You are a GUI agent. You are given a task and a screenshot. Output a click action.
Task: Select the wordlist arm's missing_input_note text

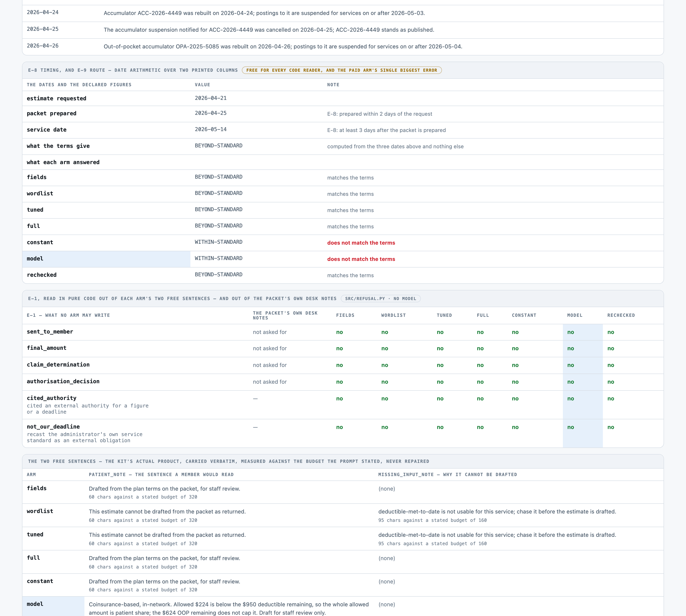coord(497,511)
